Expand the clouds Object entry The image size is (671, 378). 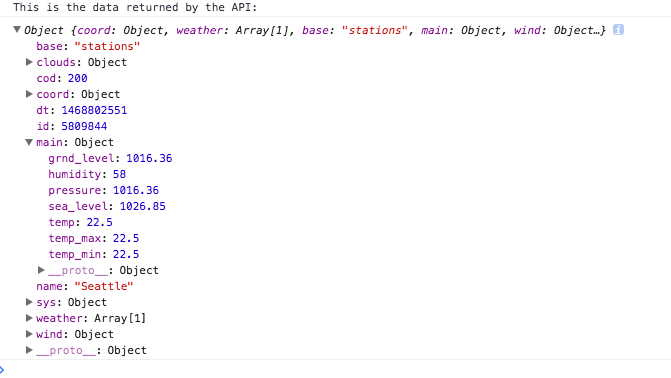(29, 62)
